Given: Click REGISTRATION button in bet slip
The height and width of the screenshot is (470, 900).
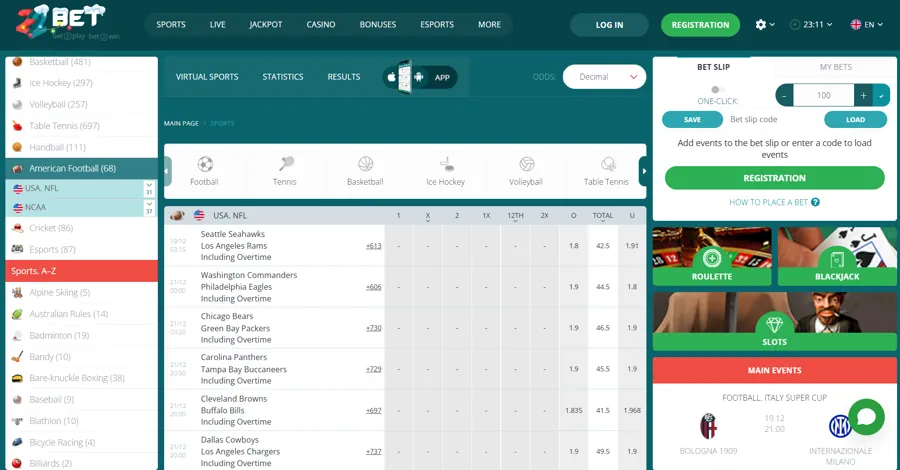Looking at the screenshot, I should click(774, 178).
